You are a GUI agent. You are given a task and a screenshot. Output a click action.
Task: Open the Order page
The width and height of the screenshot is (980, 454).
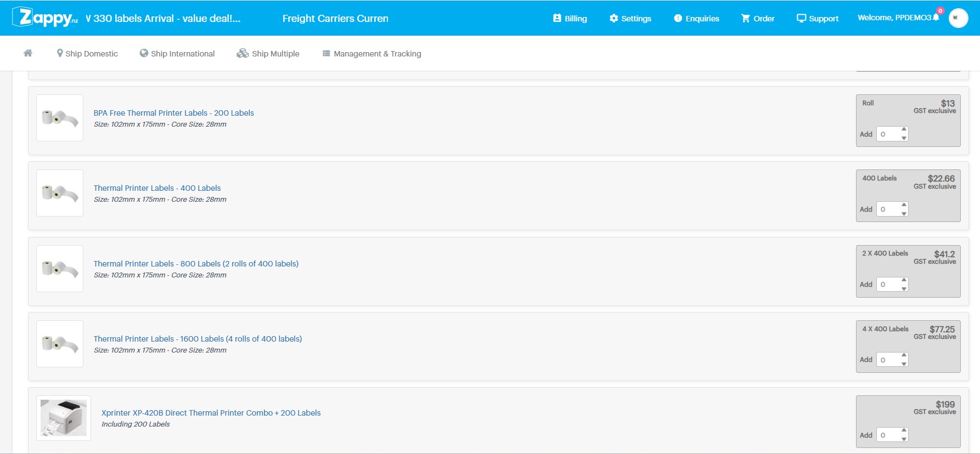758,18
